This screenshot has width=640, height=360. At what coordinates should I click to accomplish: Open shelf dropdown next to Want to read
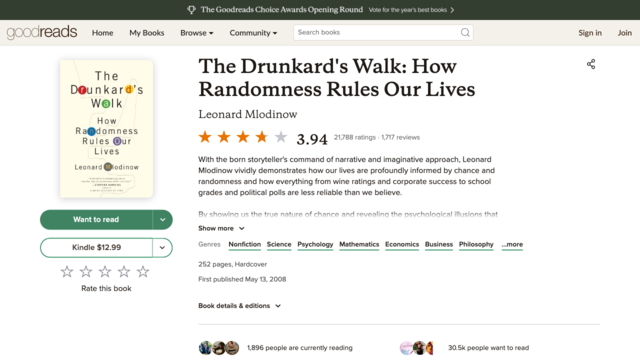click(162, 220)
